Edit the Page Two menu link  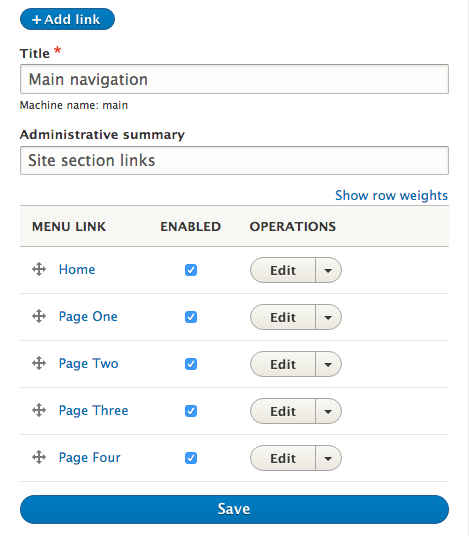(x=283, y=364)
